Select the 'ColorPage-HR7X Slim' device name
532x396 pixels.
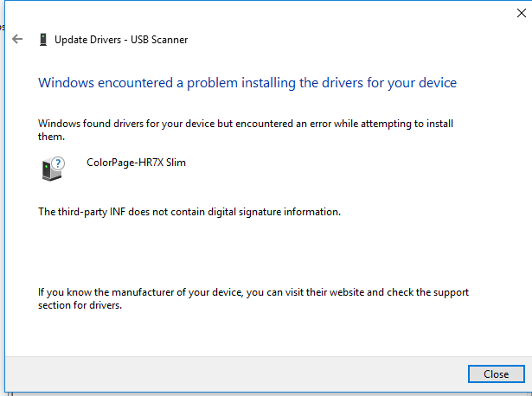click(136, 163)
